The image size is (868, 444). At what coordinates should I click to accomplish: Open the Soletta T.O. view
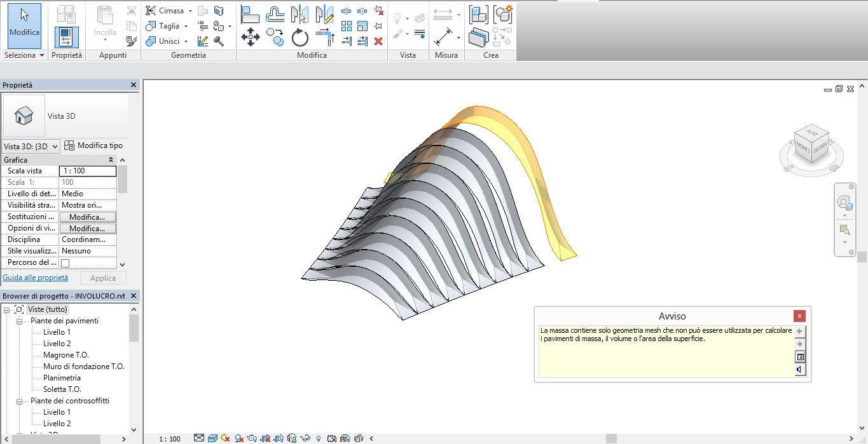[x=62, y=389]
